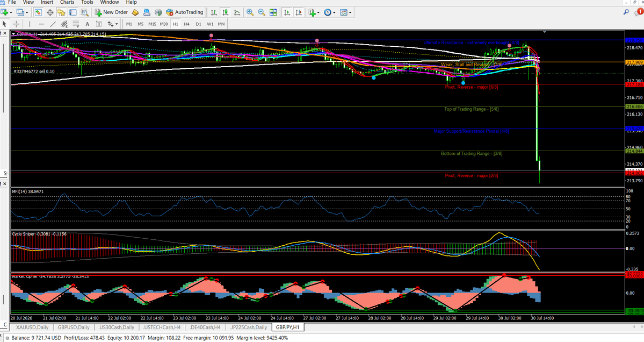The width and height of the screenshot is (644, 342).
Task: Click the chart shift triangle marker
Action: point(544,32)
